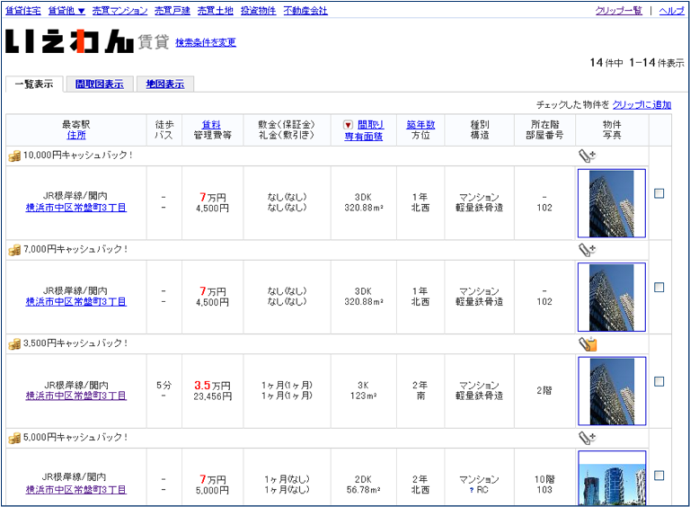Screen dimensions: 690x507
Task: Click the いえわん賃貸 site logo
Action: [70, 42]
